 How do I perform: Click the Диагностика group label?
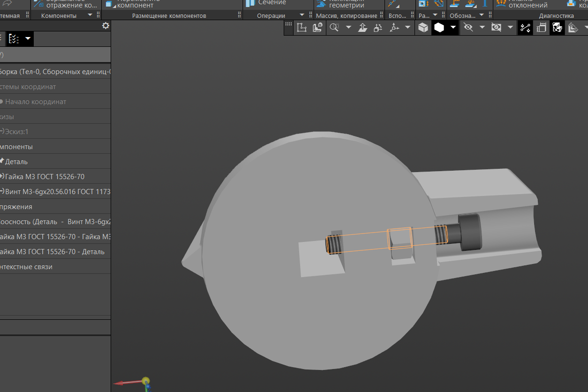pyautogui.click(x=557, y=16)
